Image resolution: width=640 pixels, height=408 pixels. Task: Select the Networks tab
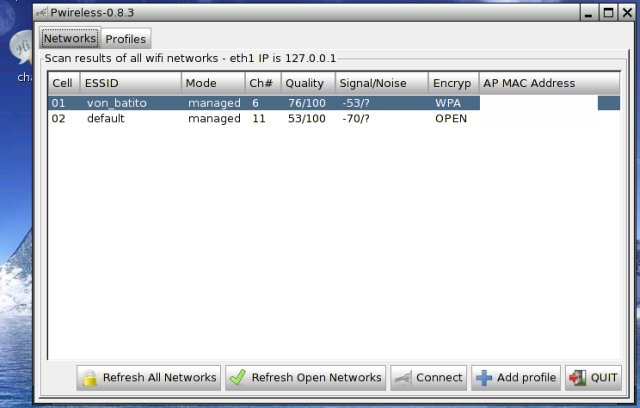coord(70,38)
